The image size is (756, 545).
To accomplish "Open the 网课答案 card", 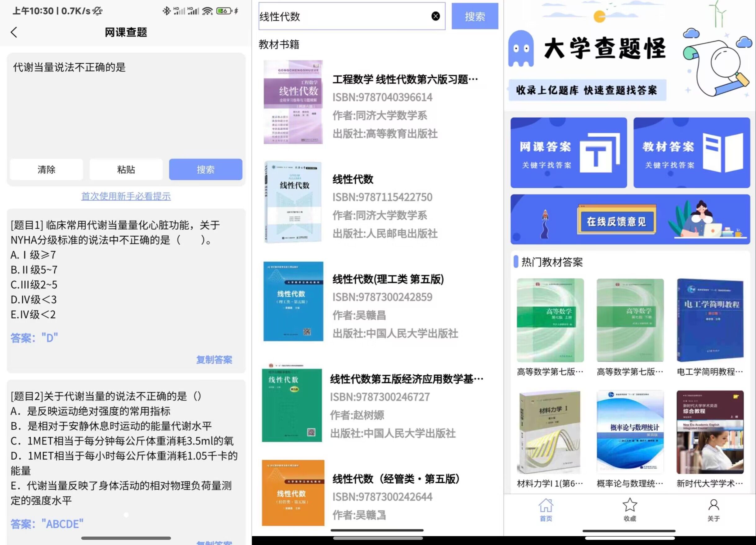I will click(x=569, y=153).
